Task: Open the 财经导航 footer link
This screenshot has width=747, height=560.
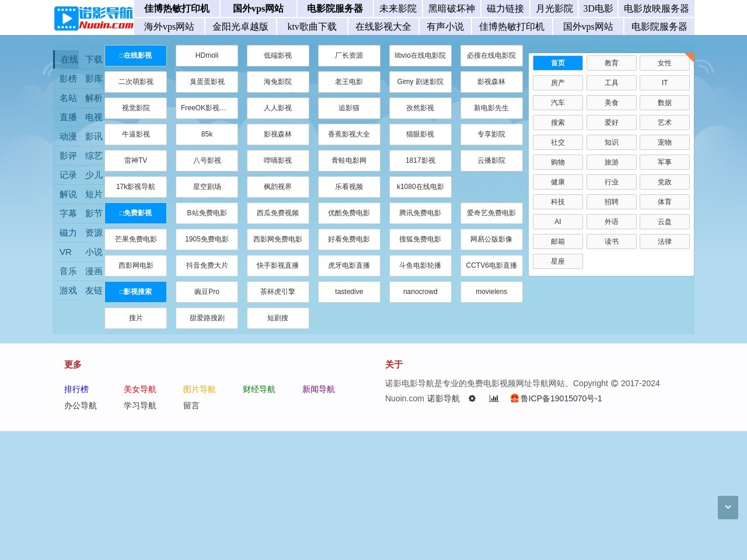Action: coord(259,389)
